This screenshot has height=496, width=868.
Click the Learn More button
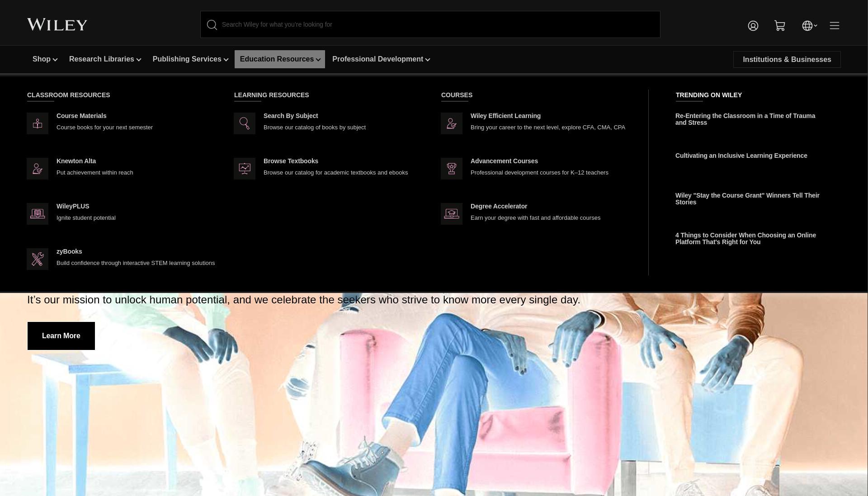[61, 336]
